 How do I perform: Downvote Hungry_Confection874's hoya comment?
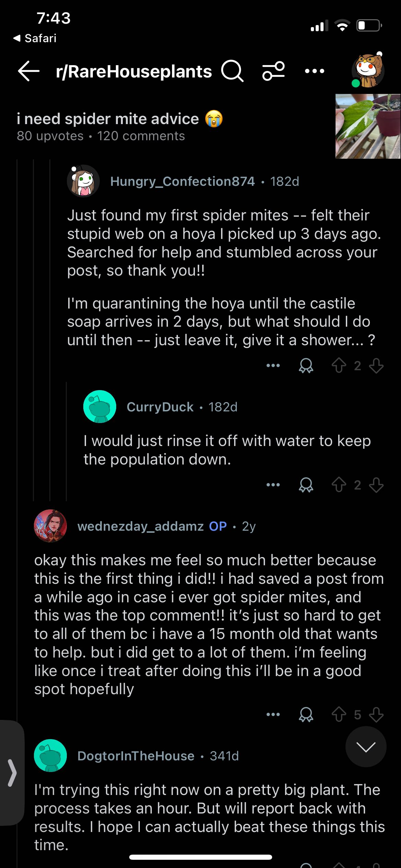point(376,366)
